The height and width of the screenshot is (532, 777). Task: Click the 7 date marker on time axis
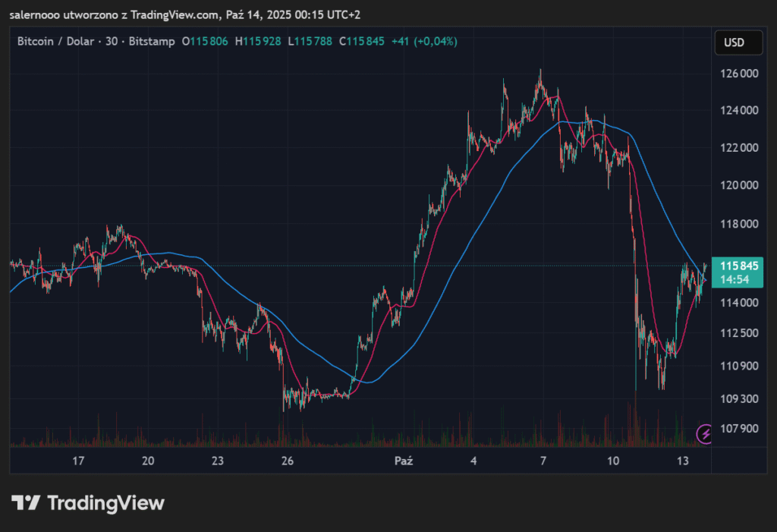(543, 461)
